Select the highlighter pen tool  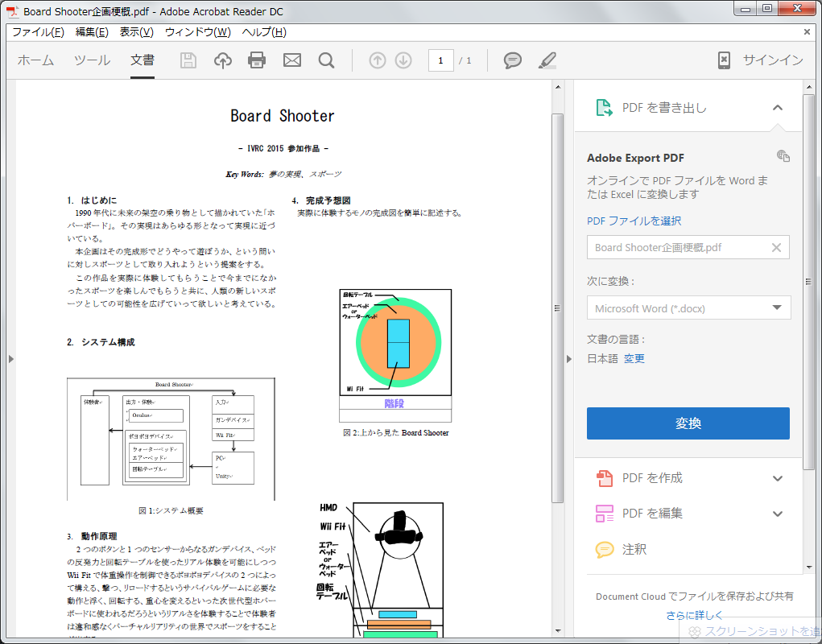click(547, 61)
